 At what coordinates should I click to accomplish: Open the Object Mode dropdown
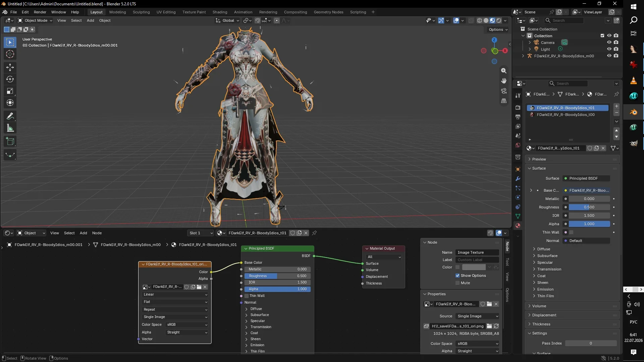(x=35, y=20)
